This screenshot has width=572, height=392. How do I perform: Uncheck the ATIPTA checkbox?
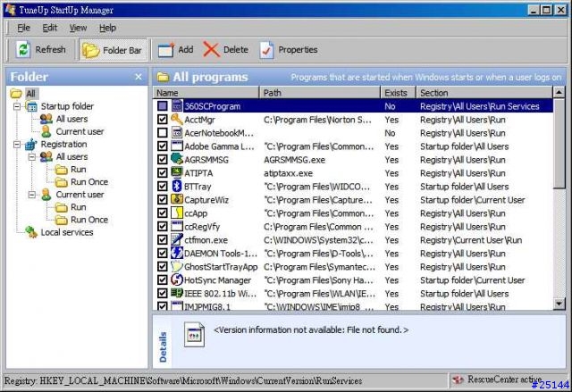pyautogui.click(x=163, y=172)
